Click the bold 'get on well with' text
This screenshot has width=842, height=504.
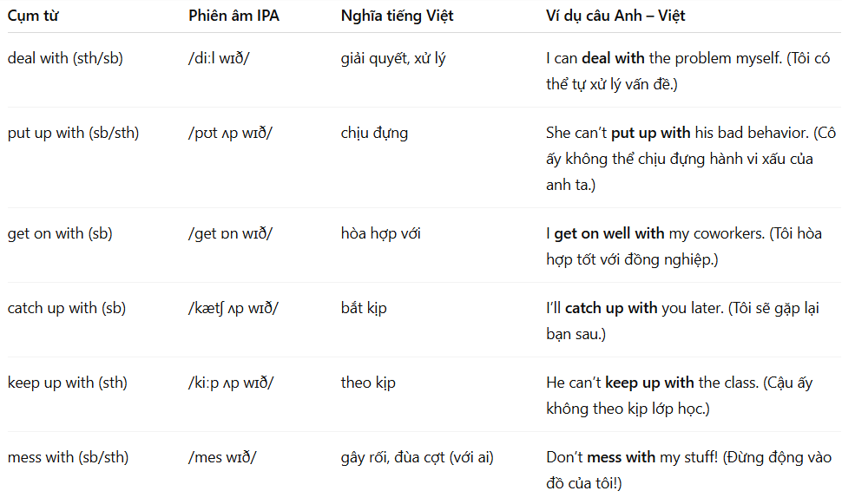[x=609, y=233]
